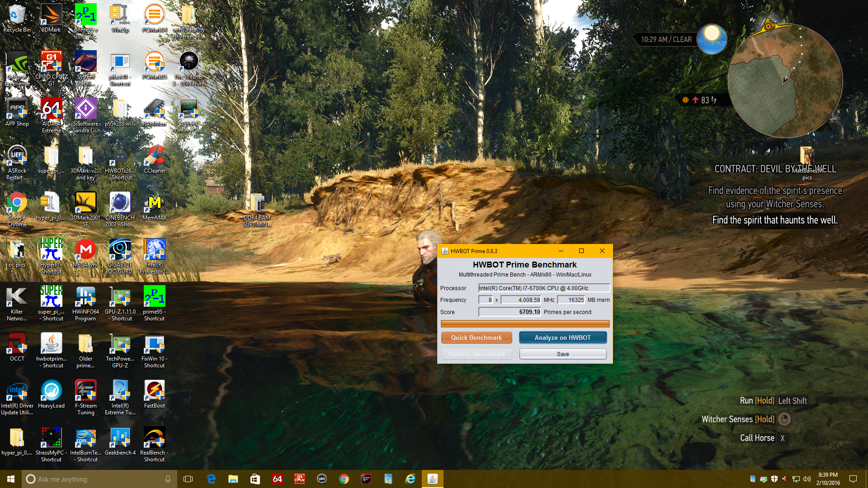Launch the 3DMark desktop shortcut
The image size is (868, 488).
[51, 18]
